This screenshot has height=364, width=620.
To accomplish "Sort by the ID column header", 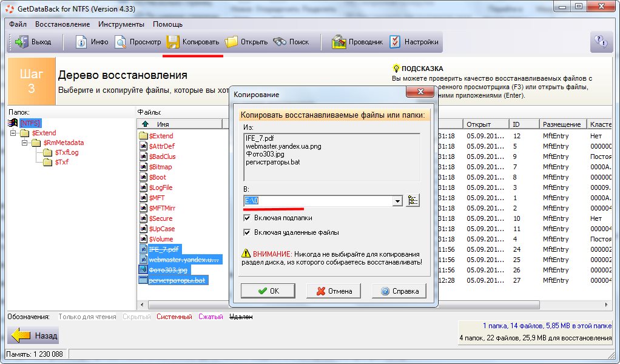I will click(524, 124).
